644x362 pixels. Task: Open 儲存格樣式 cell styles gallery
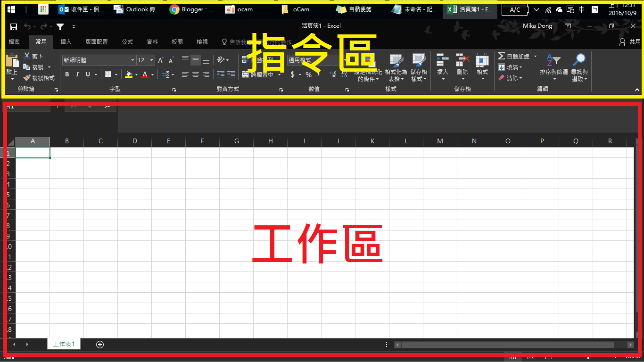[419, 67]
